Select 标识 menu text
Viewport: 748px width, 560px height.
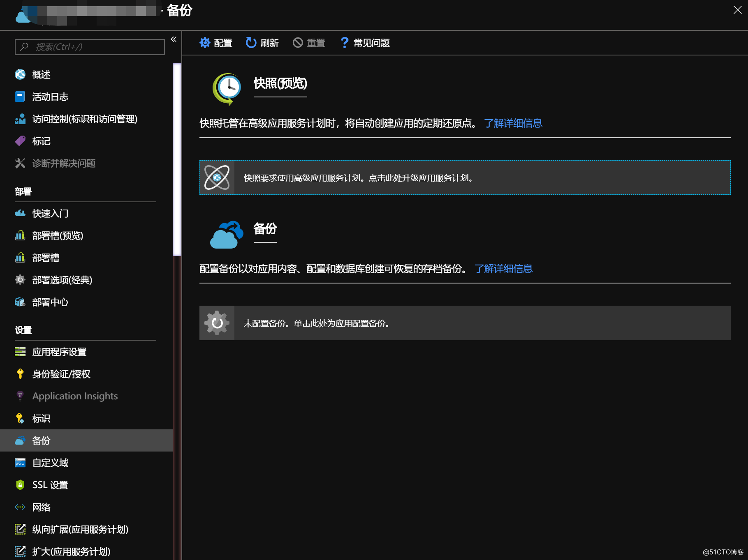(41, 418)
